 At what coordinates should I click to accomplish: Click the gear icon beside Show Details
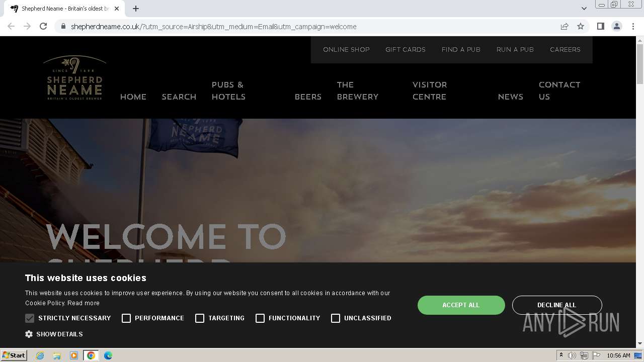(x=29, y=334)
